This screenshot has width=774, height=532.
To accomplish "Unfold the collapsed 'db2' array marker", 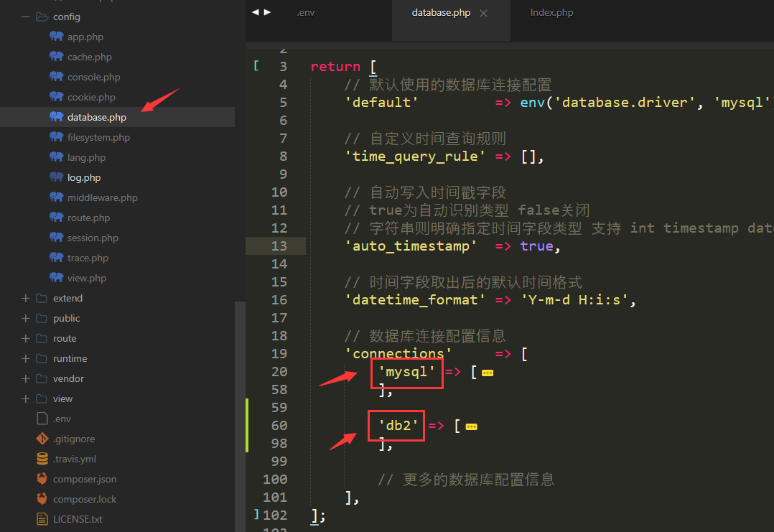I will [x=472, y=426].
